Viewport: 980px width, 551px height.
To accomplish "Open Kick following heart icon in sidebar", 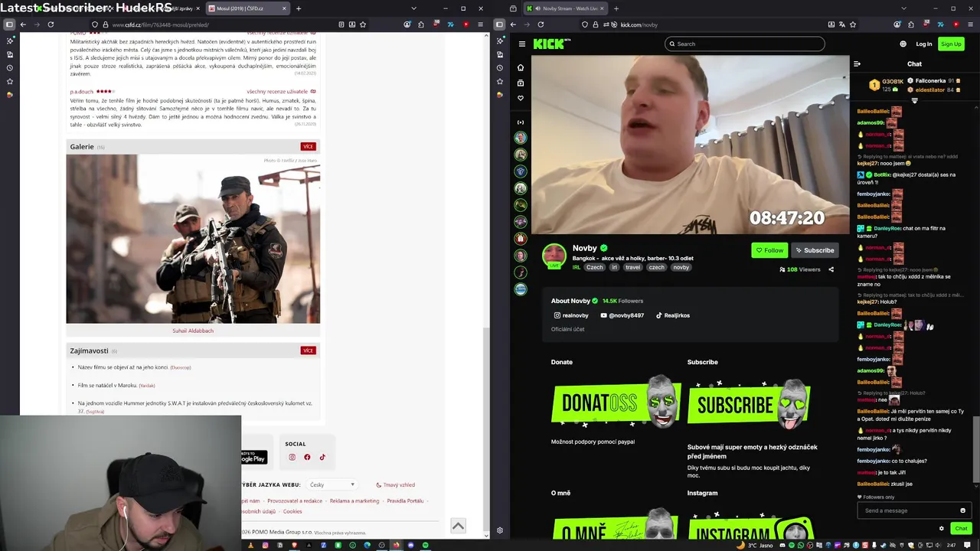I will point(521,98).
